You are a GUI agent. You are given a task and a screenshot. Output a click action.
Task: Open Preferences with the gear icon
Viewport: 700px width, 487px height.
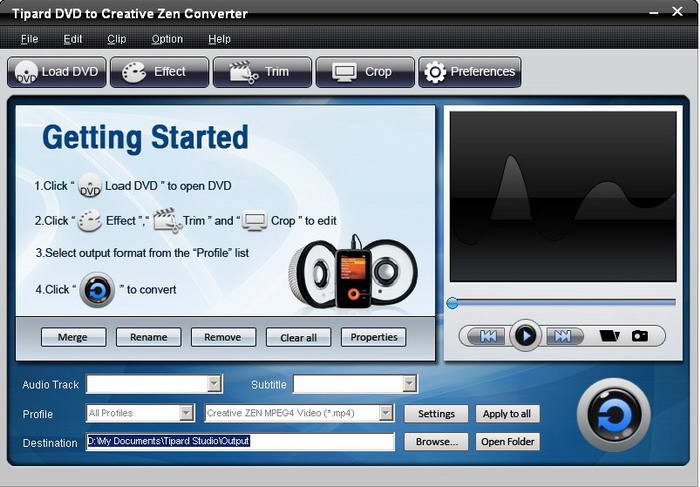coord(470,72)
